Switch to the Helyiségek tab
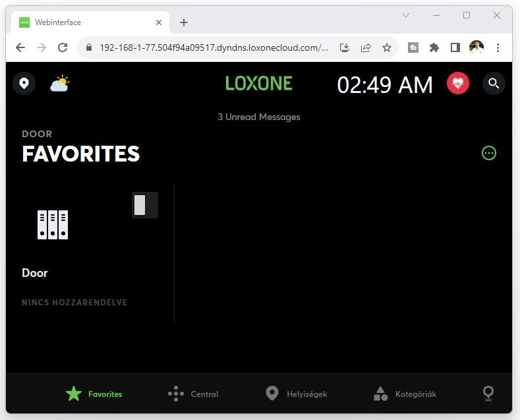This screenshot has height=420, width=520. coord(297,394)
